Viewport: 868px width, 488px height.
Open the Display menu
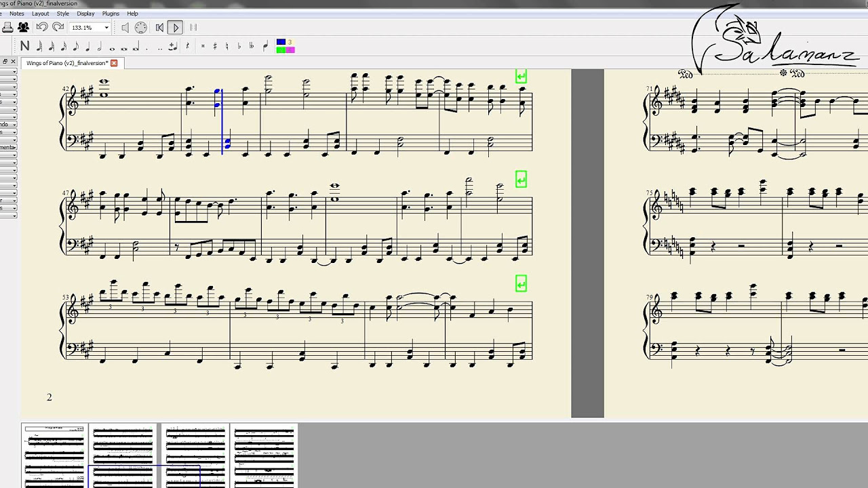[x=86, y=14]
